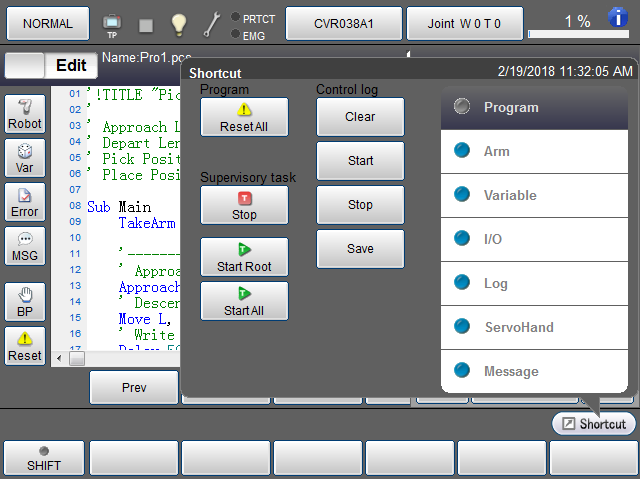Switch to the ServoHand category
The height and width of the screenshot is (479, 640).
534,328
